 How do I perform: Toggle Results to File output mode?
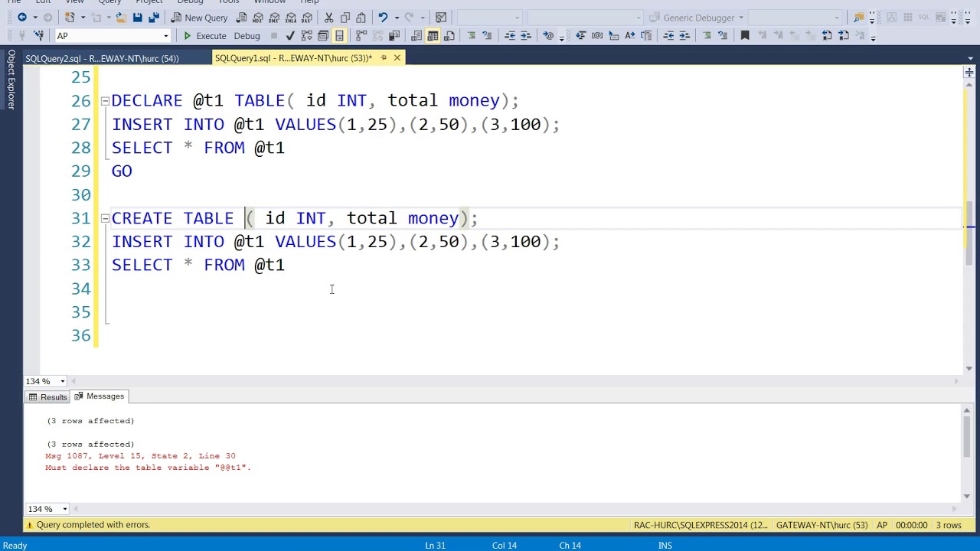coord(449,35)
